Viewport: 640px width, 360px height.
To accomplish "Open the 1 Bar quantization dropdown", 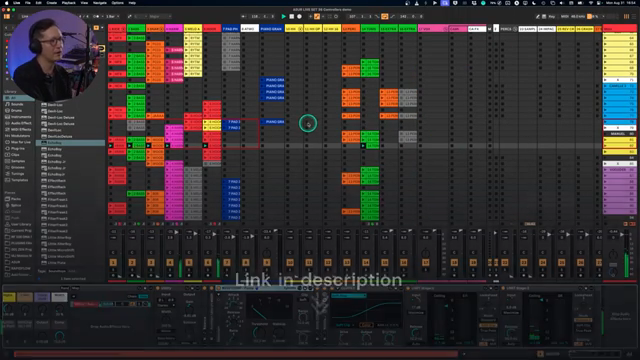I will tap(112, 16).
